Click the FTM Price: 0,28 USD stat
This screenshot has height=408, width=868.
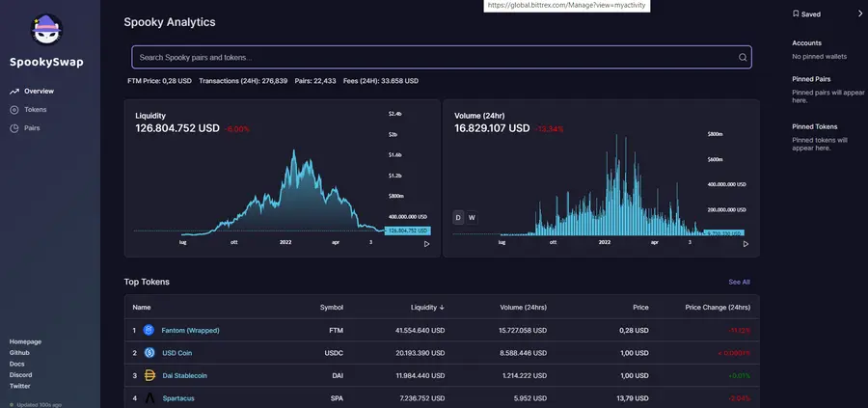tap(159, 81)
